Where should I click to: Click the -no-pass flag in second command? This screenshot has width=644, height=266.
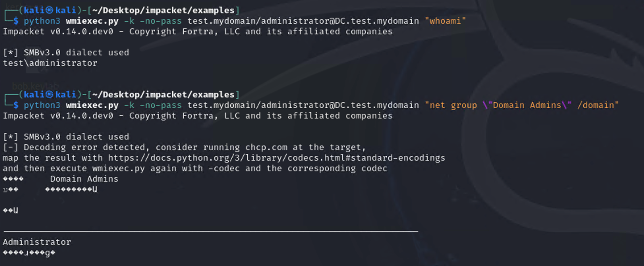coord(161,105)
